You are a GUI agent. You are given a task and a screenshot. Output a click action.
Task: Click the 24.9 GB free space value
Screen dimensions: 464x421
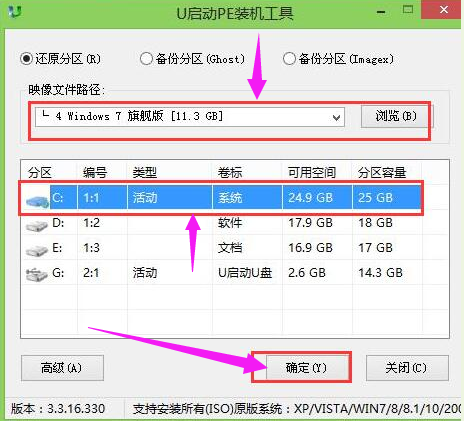(310, 198)
